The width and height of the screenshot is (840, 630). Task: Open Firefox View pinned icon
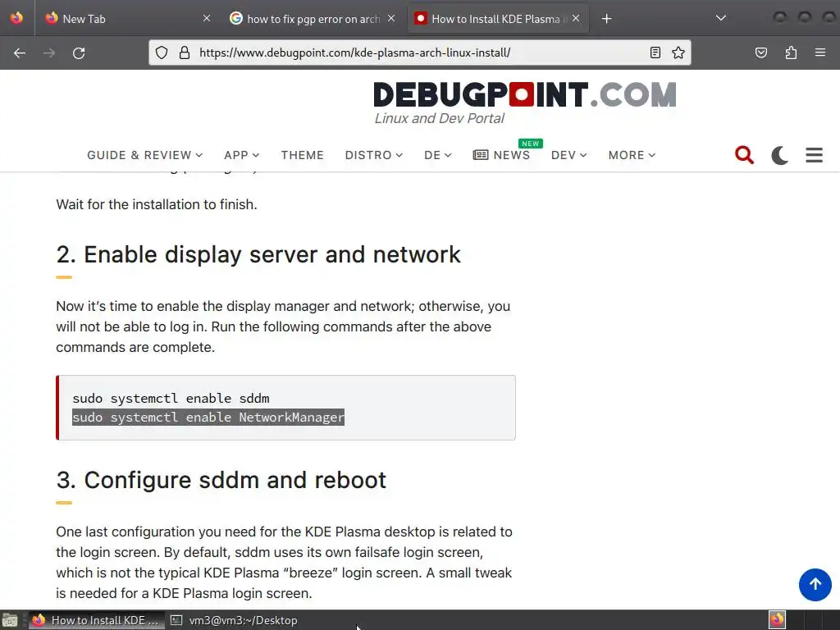[16, 18]
